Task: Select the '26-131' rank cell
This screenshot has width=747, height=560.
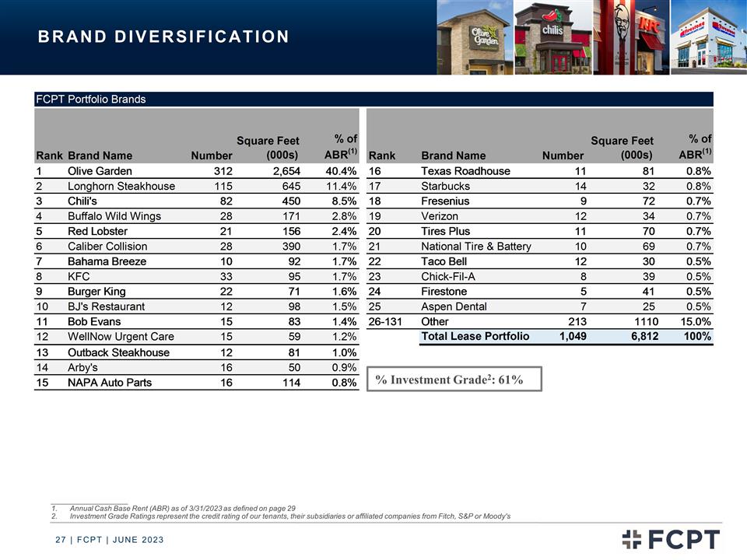Action: pos(385,322)
